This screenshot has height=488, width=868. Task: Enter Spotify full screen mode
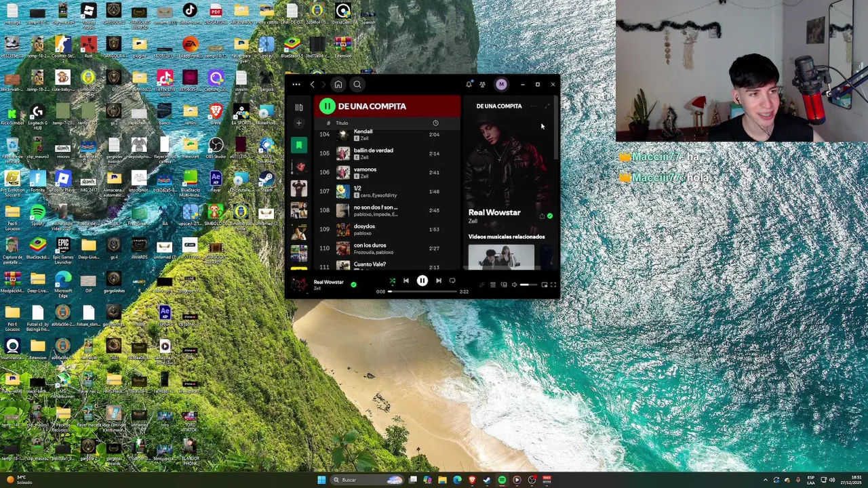(x=553, y=285)
